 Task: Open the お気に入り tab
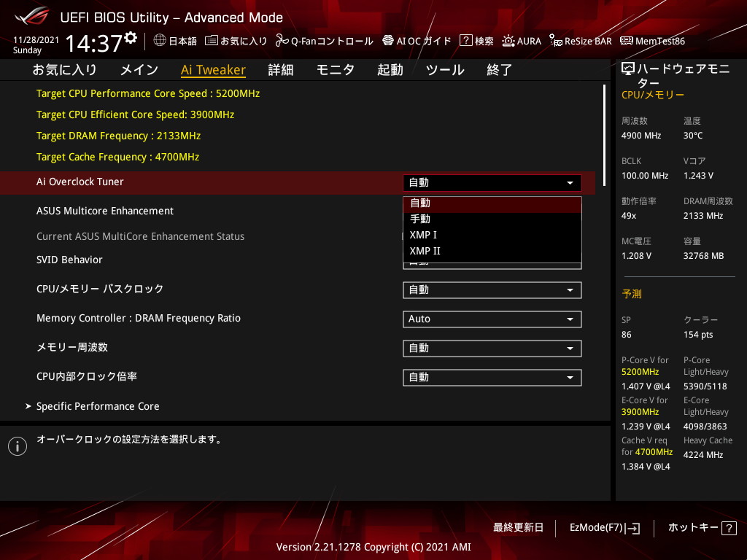pyautogui.click(x=65, y=70)
